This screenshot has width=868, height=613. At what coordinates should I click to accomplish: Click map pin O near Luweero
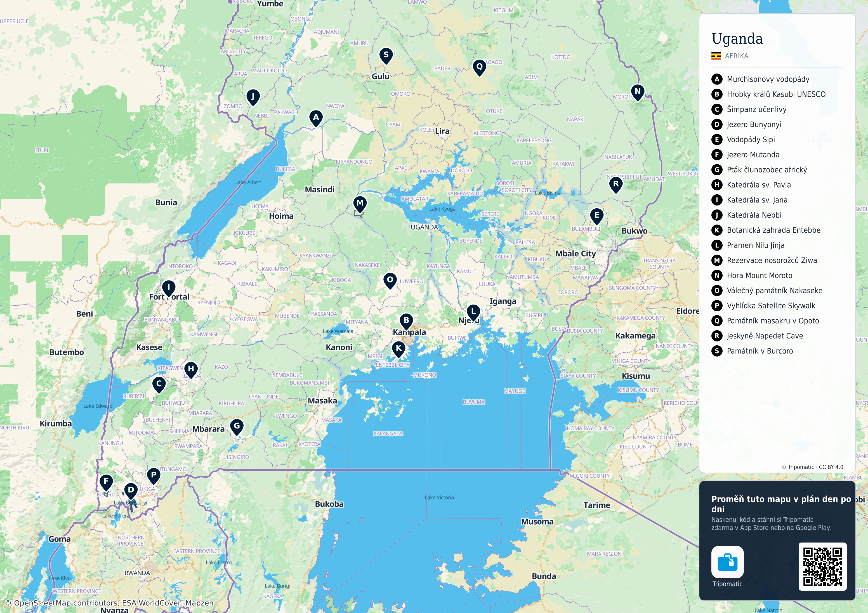390,280
